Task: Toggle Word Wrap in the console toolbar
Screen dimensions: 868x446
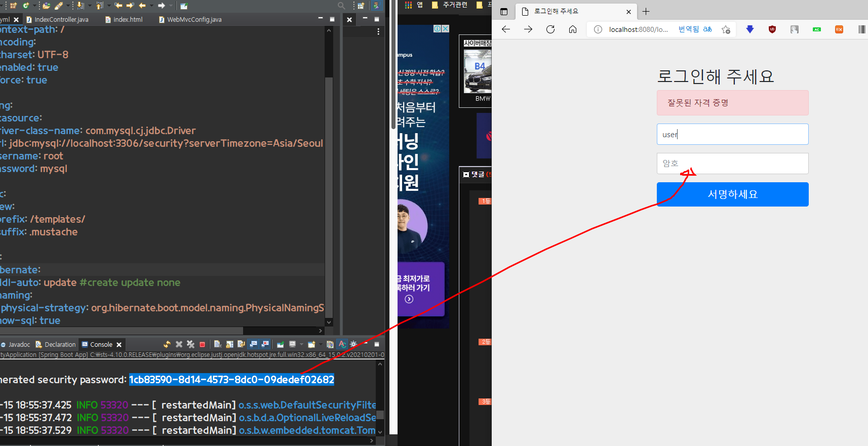Action: [241, 344]
